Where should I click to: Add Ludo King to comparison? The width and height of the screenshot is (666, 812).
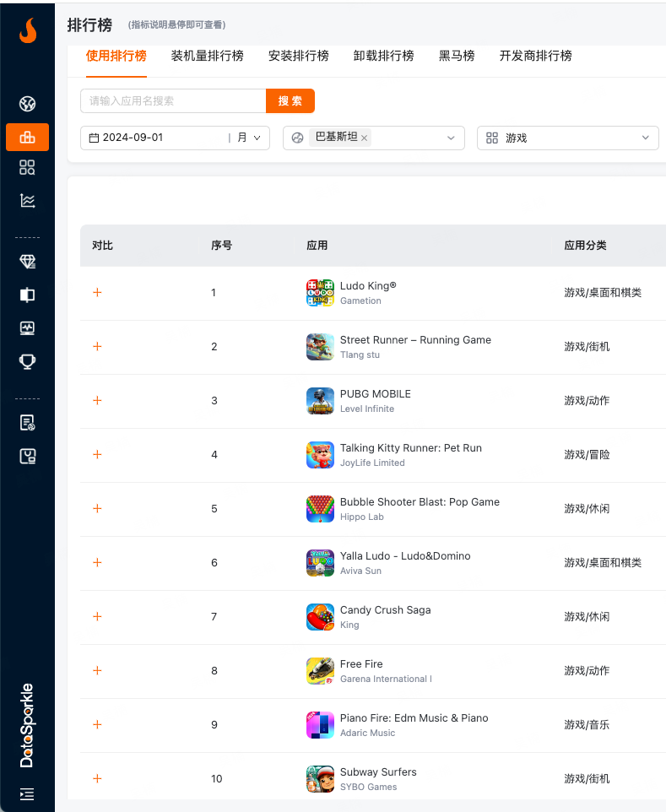(97, 293)
